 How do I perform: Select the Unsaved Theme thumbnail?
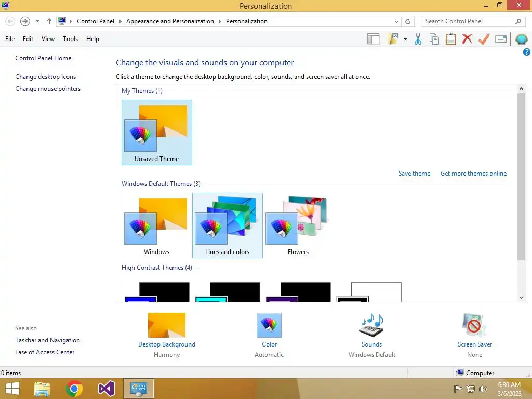pyautogui.click(x=157, y=132)
